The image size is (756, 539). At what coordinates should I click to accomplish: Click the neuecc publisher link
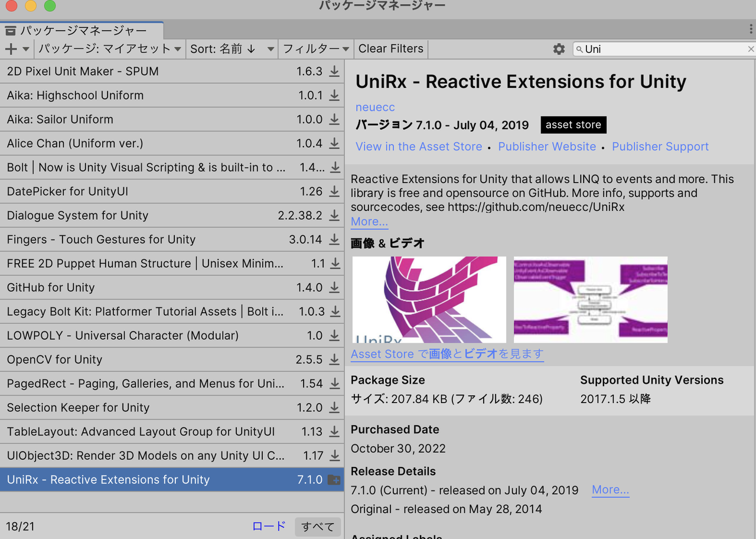374,107
